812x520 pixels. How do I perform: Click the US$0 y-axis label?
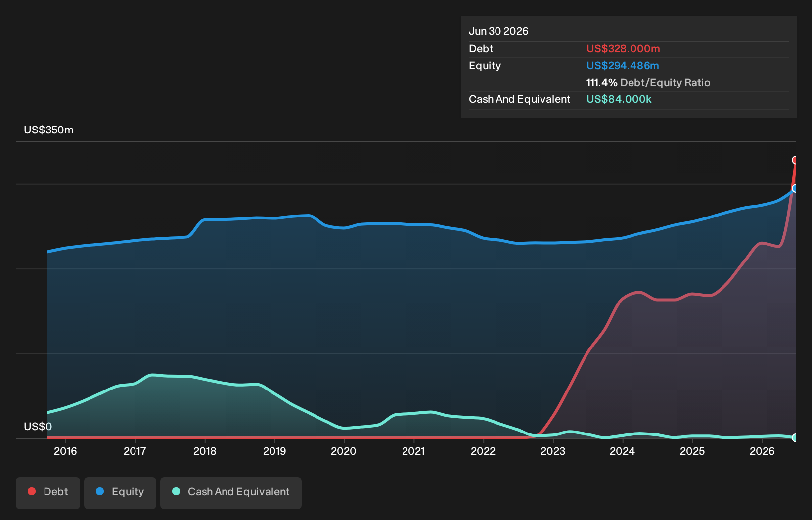point(38,427)
